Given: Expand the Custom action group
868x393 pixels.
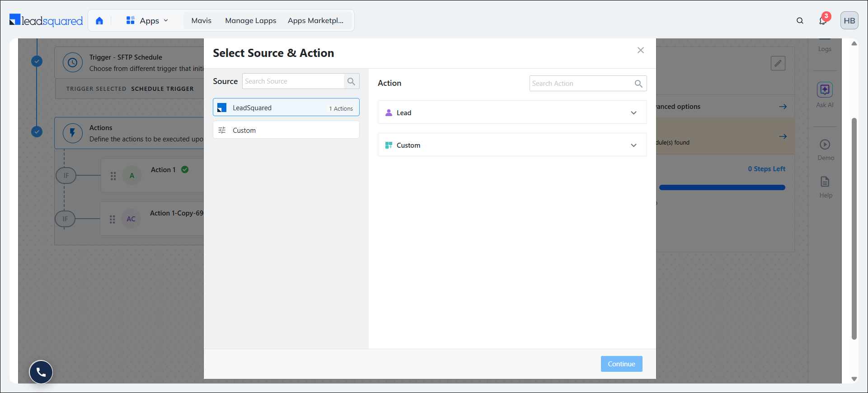Looking at the screenshot, I should (512, 145).
